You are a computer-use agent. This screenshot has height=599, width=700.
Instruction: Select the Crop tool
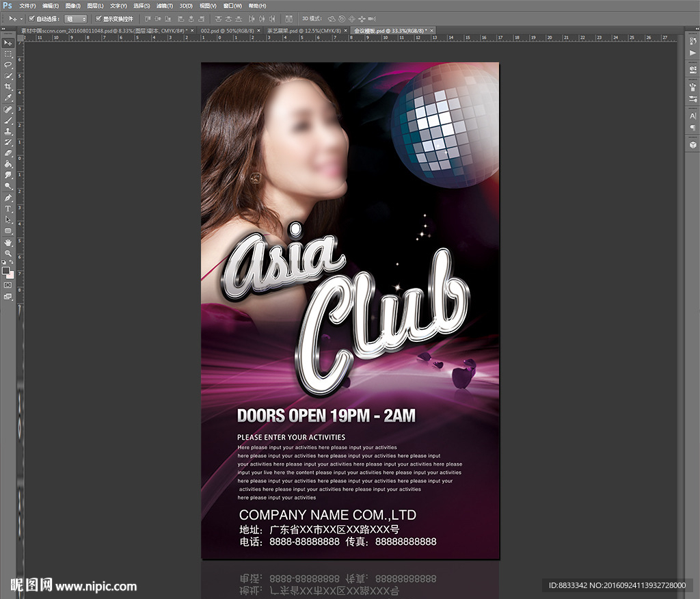[8, 87]
